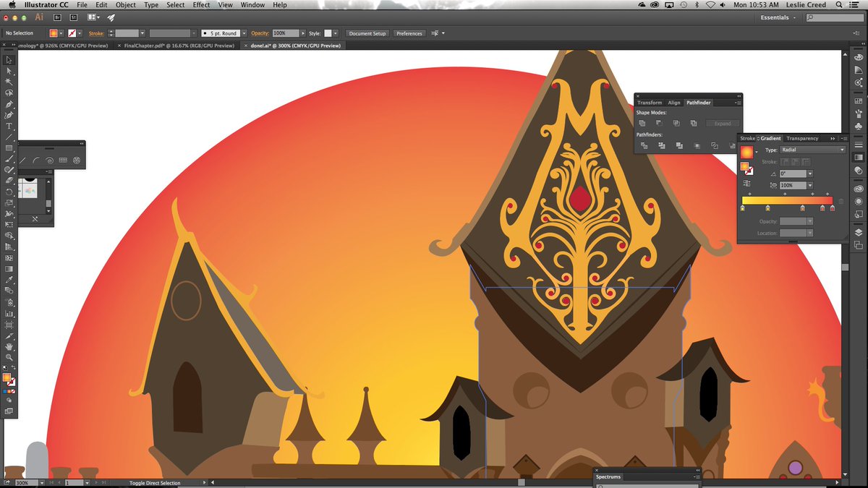Select the rightmost red gradient stop
This screenshot has height=488, width=868.
coord(833,209)
